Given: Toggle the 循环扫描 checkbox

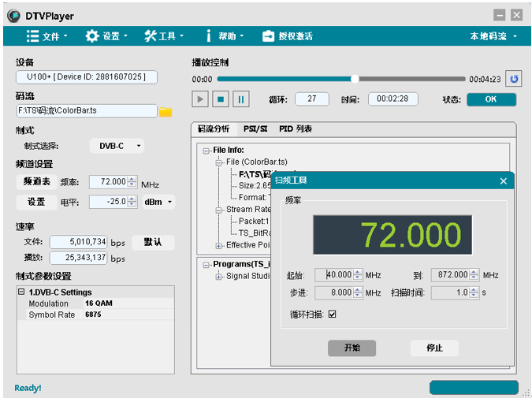Looking at the screenshot, I should [333, 315].
